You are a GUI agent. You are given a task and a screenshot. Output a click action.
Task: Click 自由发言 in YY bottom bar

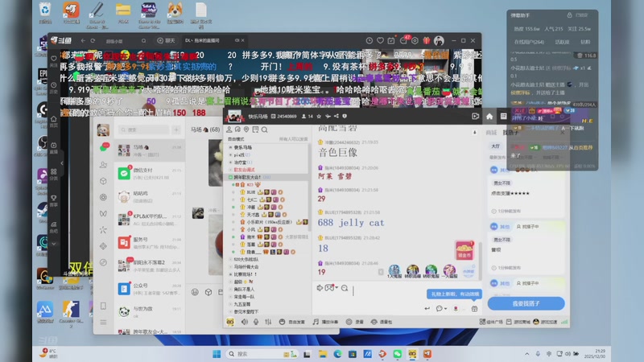click(x=292, y=323)
